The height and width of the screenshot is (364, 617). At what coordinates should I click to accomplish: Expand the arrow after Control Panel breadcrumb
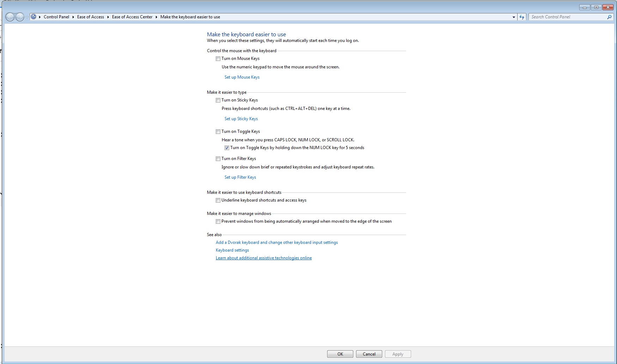point(73,17)
